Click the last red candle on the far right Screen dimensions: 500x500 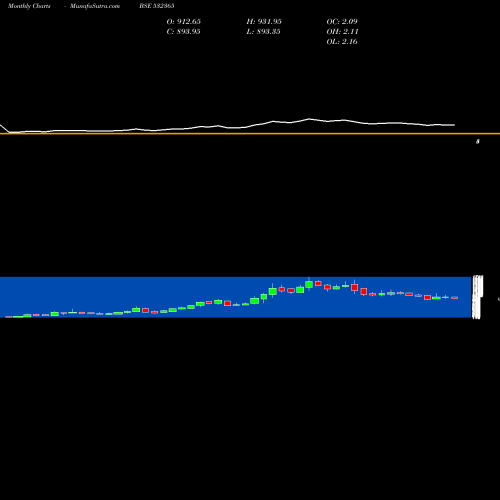454,298
